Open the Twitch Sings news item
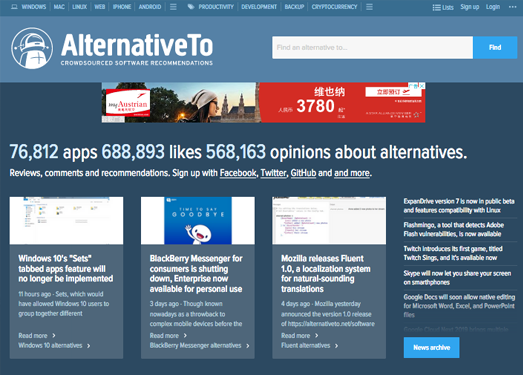Image resolution: width=523 pixels, height=375 pixels. tap(453, 253)
